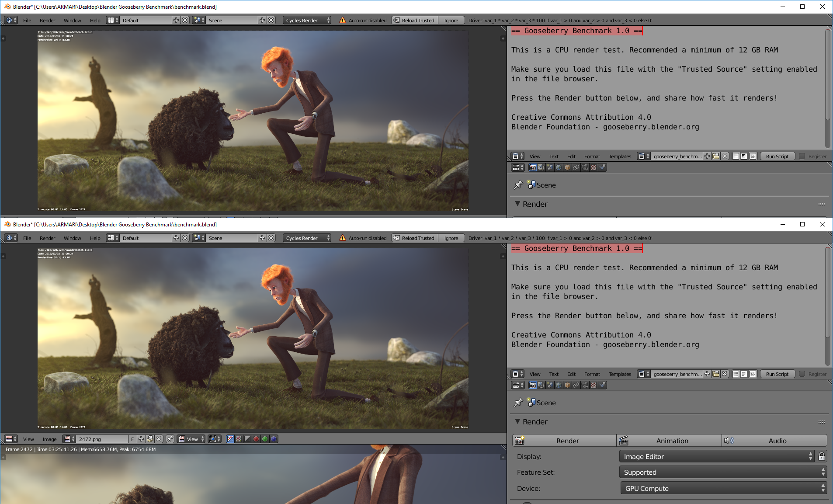Open Templates menu in bottom text editor
This screenshot has height=504, width=833.
[620, 374]
